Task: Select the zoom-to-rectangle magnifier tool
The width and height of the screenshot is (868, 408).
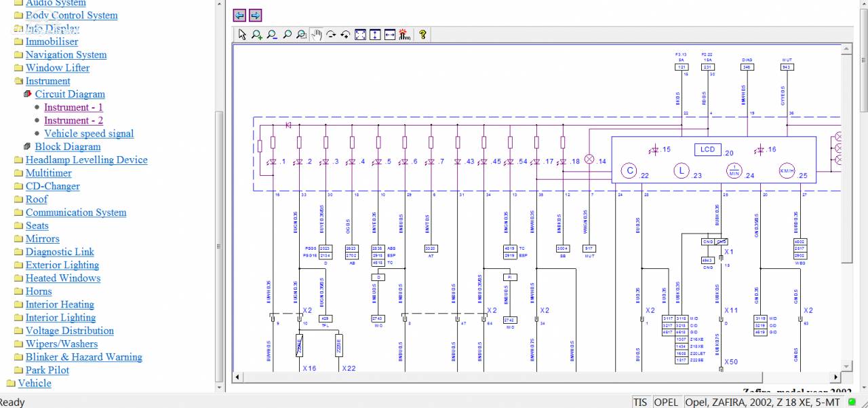Action: point(301,35)
